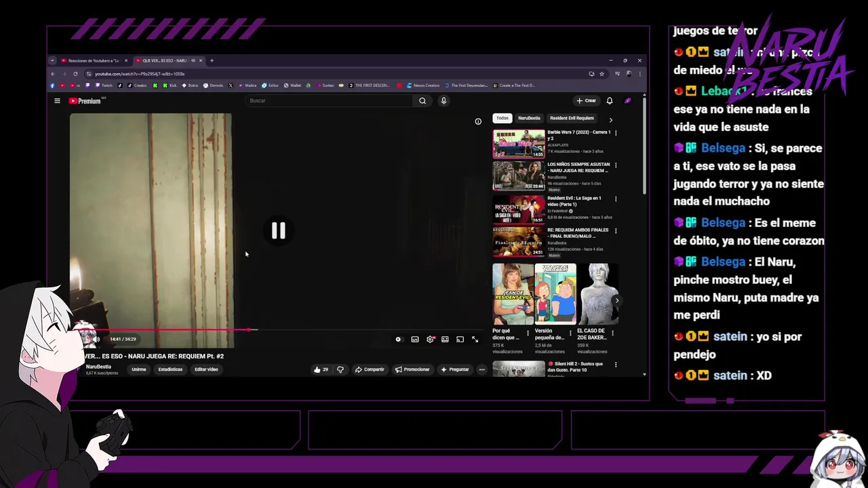The width and height of the screenshot is (868, 488).
Task: Open the YouTube guide hamburger menu
Action: (57, 101)
